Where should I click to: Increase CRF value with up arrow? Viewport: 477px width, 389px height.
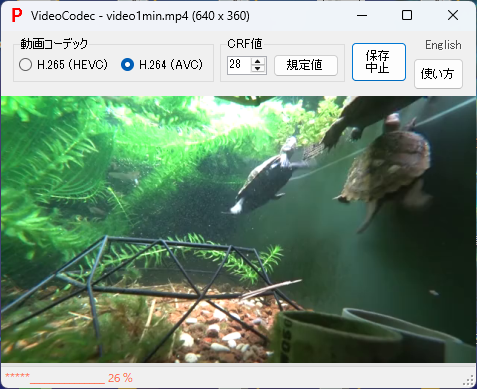(258, 61)
